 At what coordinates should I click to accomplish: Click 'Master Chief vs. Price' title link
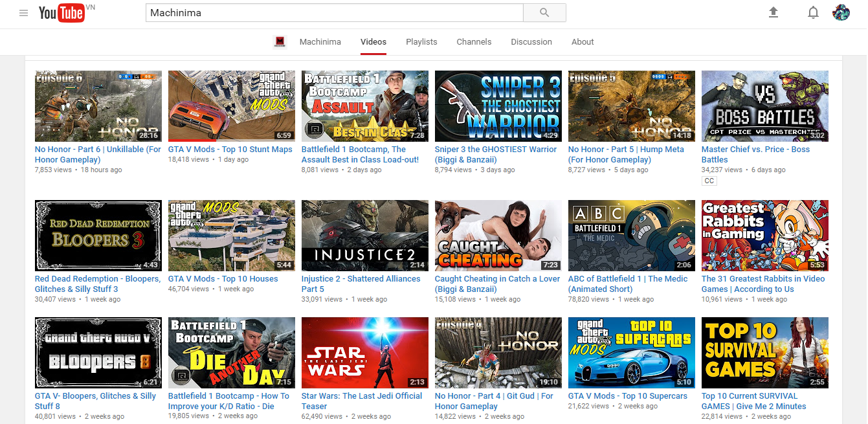tap(756, 154)
